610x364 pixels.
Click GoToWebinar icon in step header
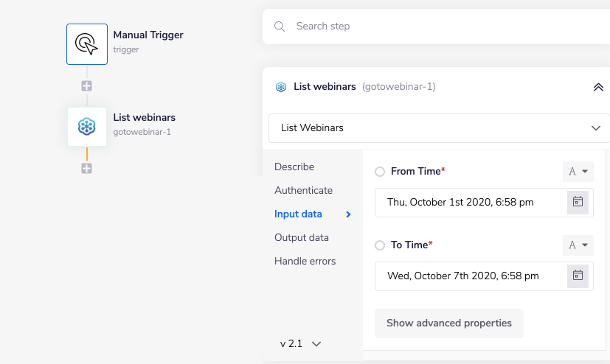click(281, 87)
